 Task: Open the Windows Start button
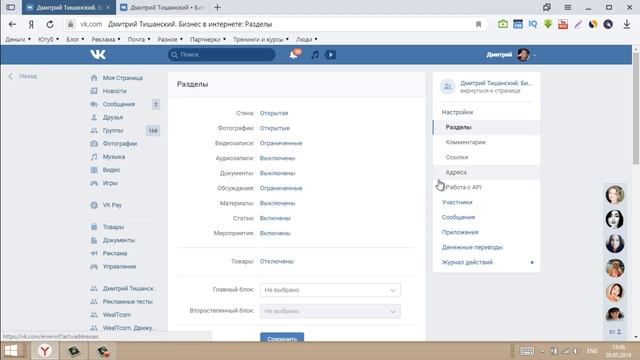coord(11,351)
